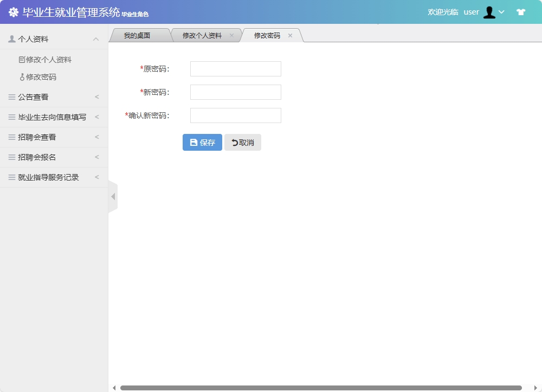Viewport: 542px width, 392px height.
Task: Close the 修改密码 tab
Action: point(290,35)
